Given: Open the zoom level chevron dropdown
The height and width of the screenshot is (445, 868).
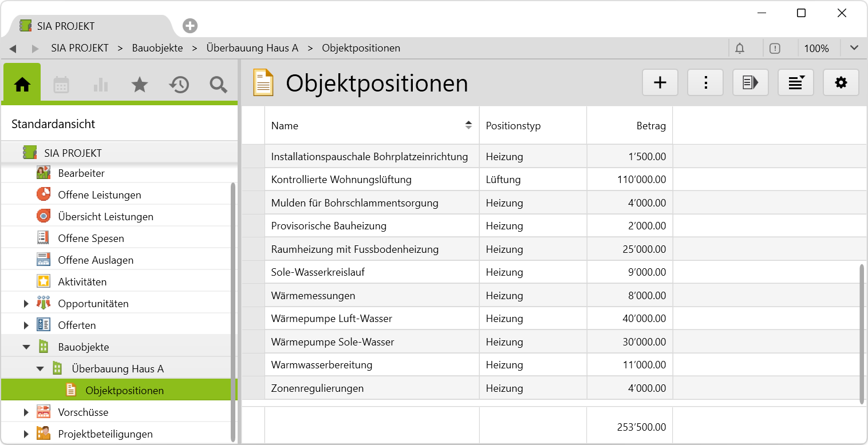Looking at the screenshot, I should point(854,48).
